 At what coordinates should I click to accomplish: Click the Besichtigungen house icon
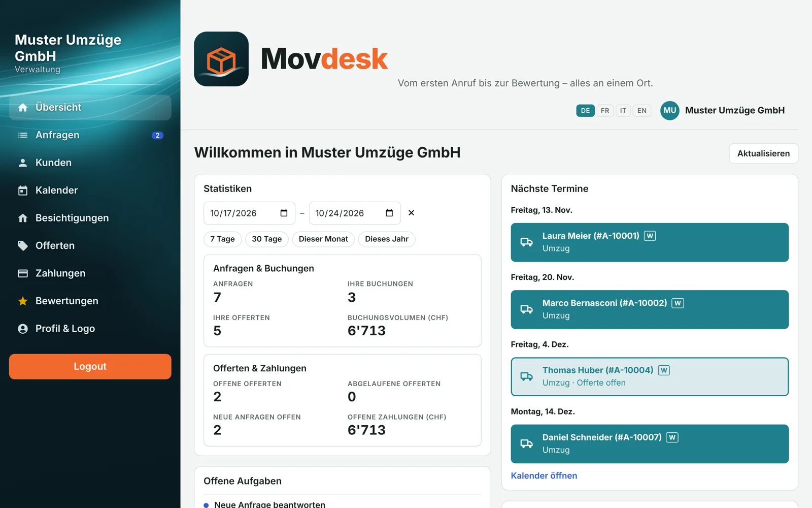[23, 218]
